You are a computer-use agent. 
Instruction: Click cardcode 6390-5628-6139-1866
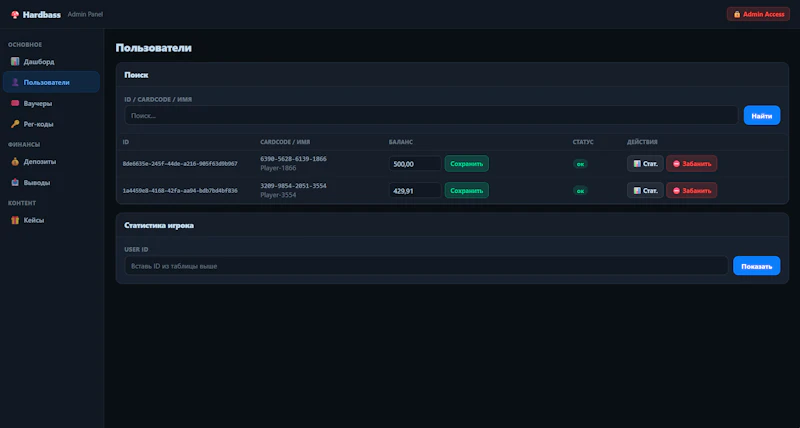coord(293,159)
